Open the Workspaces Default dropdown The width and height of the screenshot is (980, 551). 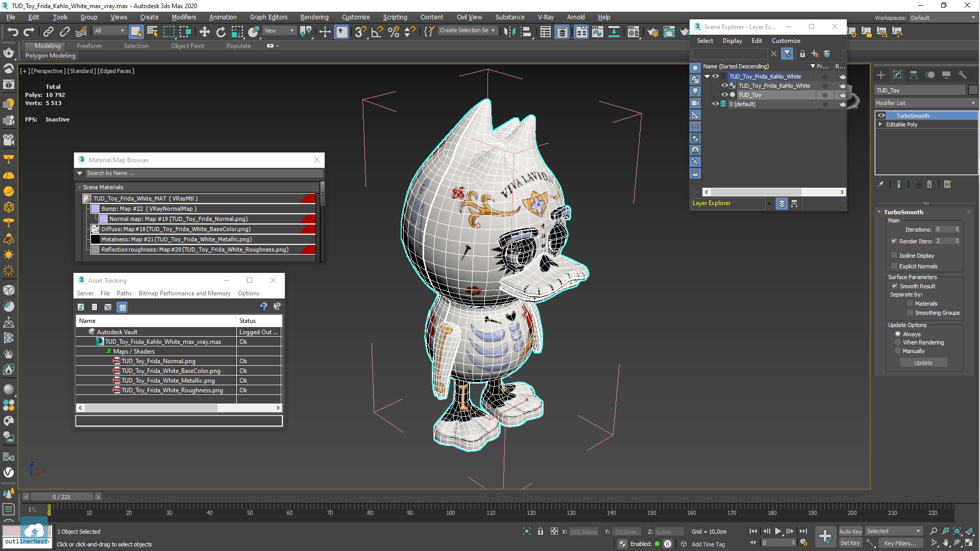[943, 18]
